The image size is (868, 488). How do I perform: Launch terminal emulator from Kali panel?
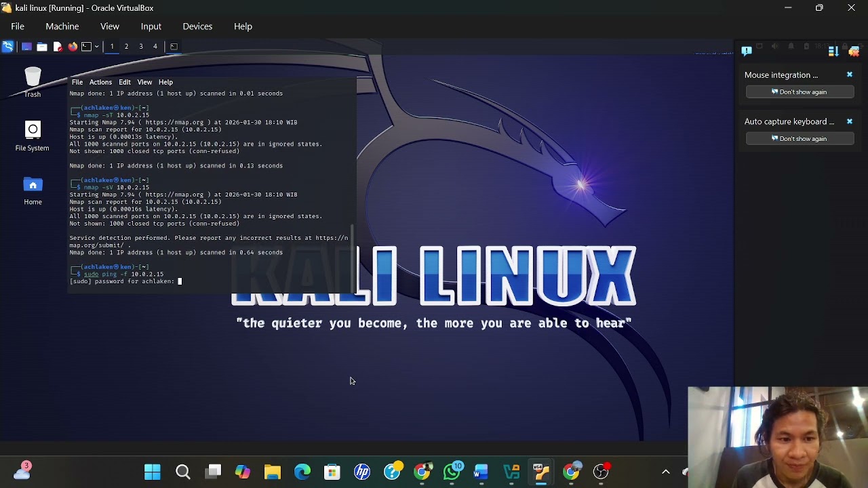[86, 46]
